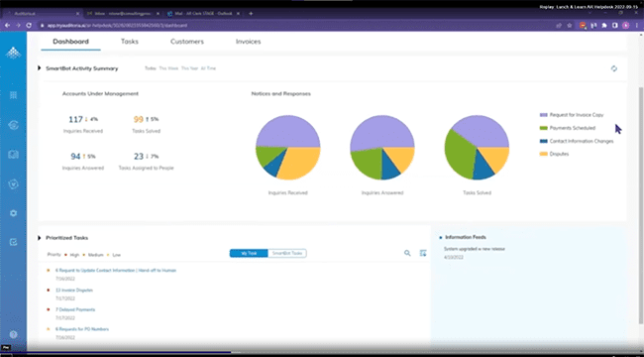Screen dimensions: 644x357
Task: Filter activity summary by All Time
Action: tap(208, 68)
